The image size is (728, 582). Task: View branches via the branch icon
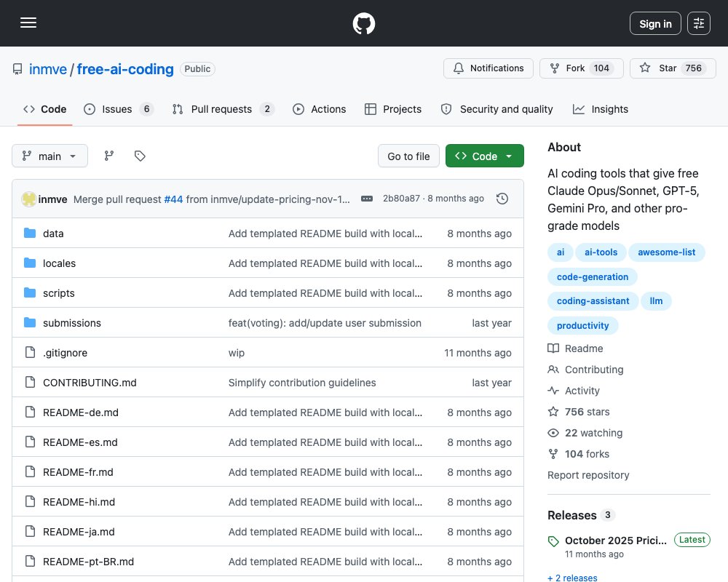click(x=109, y=156)
